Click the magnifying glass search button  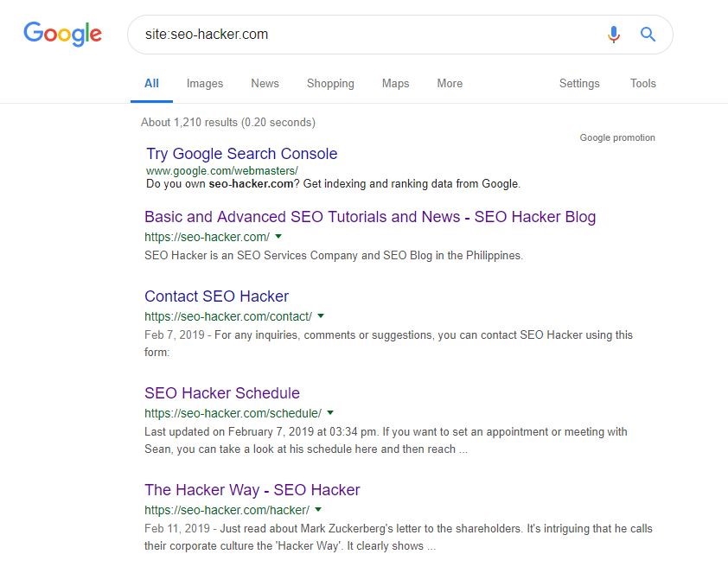coord(648,35)
